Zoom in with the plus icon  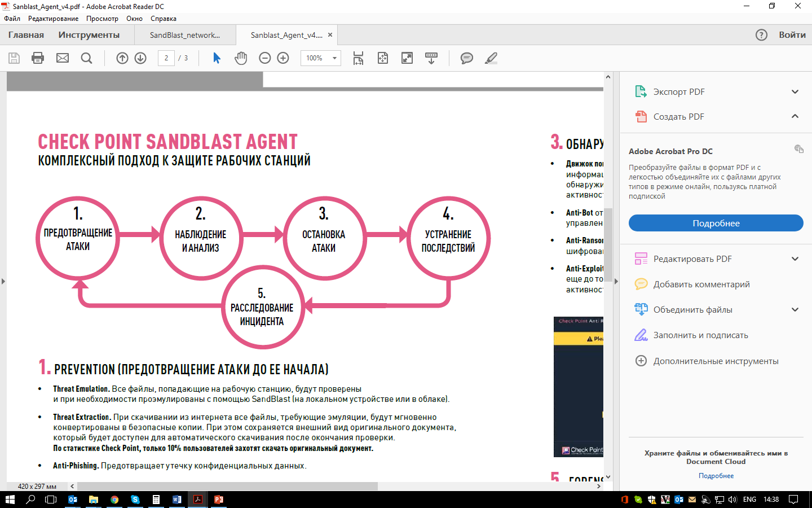point(283,58)
